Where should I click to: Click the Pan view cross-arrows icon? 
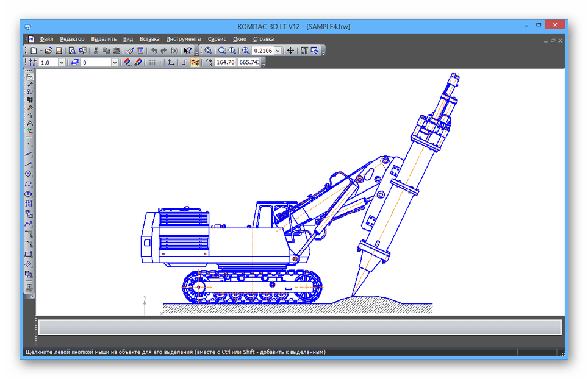pos(290,51)
